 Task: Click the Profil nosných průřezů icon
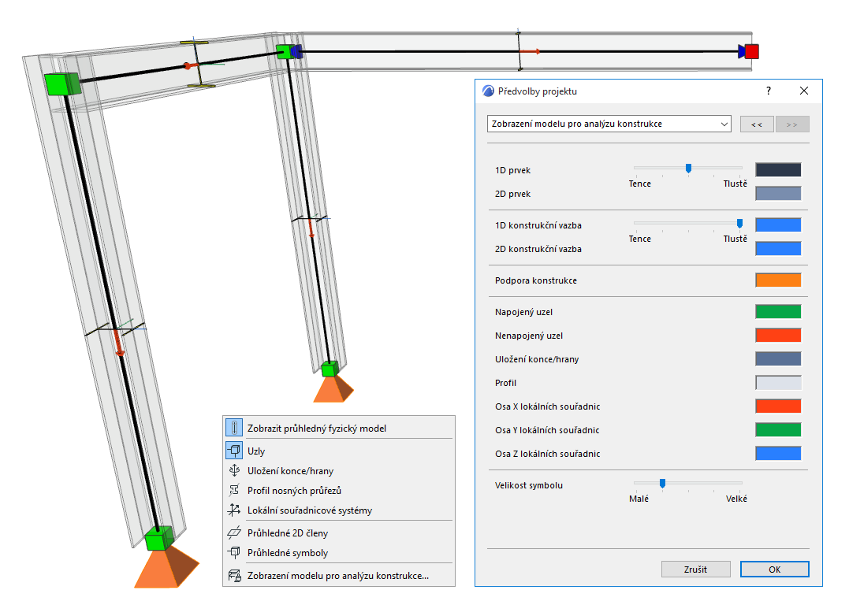click(234, 490)
